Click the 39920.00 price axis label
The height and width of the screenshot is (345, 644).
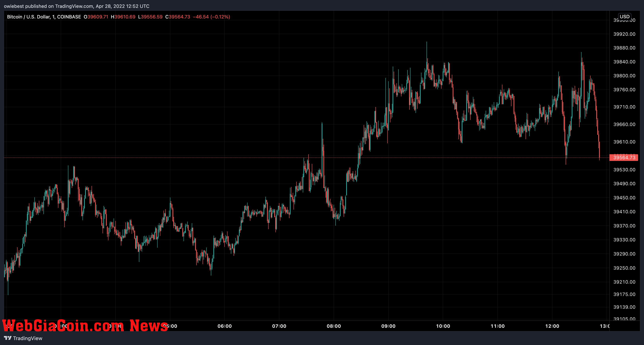click(x=624, y=34)
